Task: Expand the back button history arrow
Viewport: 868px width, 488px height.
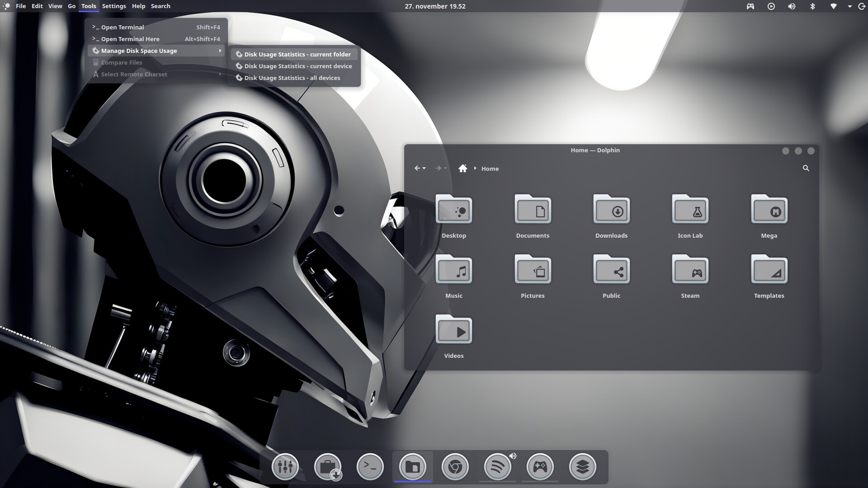Action: (x=424, y=169)
